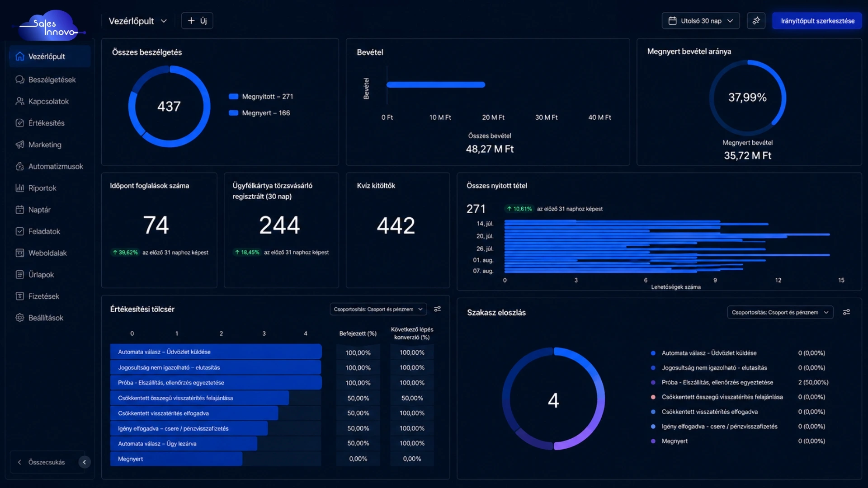The width and height of the screenshot is (868, 488).
Task: Click the Értékesítés sidebar icon
Action: [x=20, y=123]
